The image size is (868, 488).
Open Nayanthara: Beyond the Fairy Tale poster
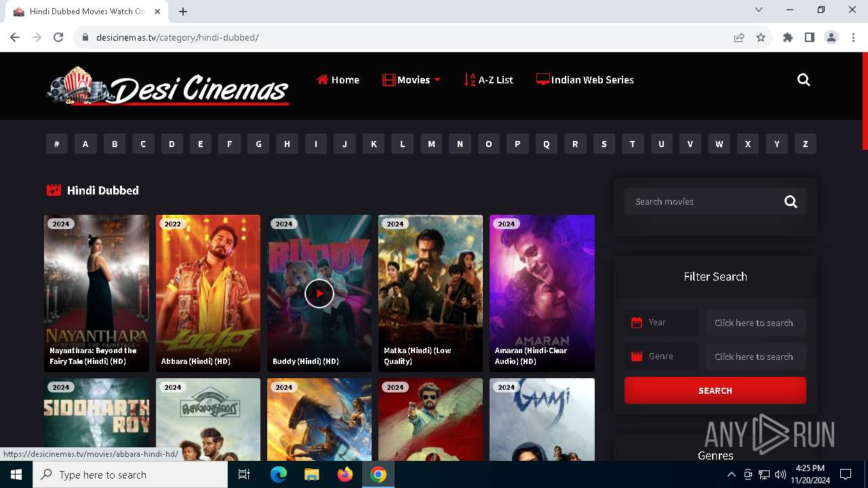tap(96, 293)
